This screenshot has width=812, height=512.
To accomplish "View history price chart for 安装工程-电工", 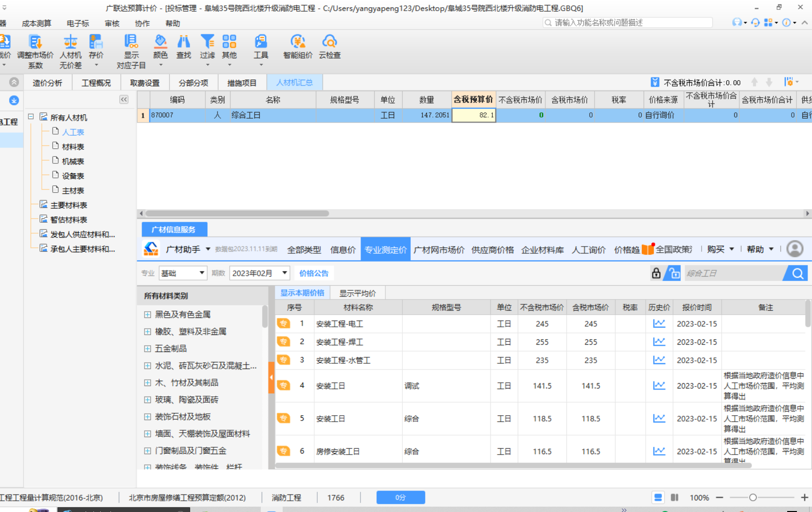I will point(659,323).
